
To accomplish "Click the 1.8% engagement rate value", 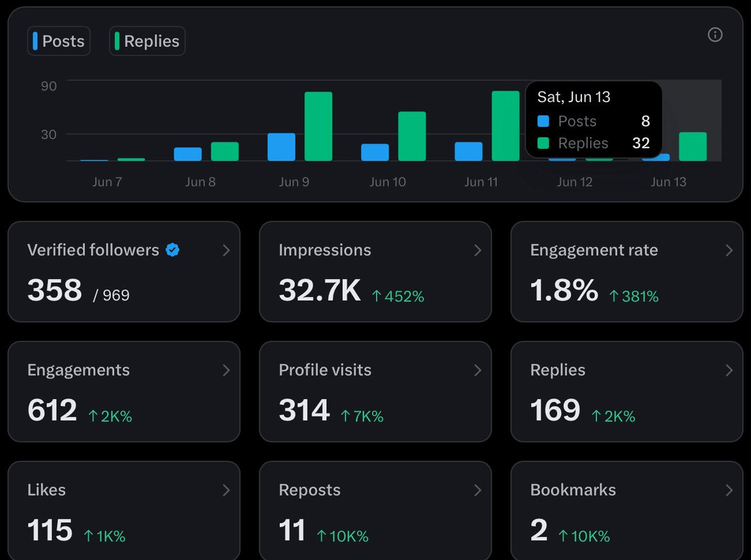I will (564, 290).
